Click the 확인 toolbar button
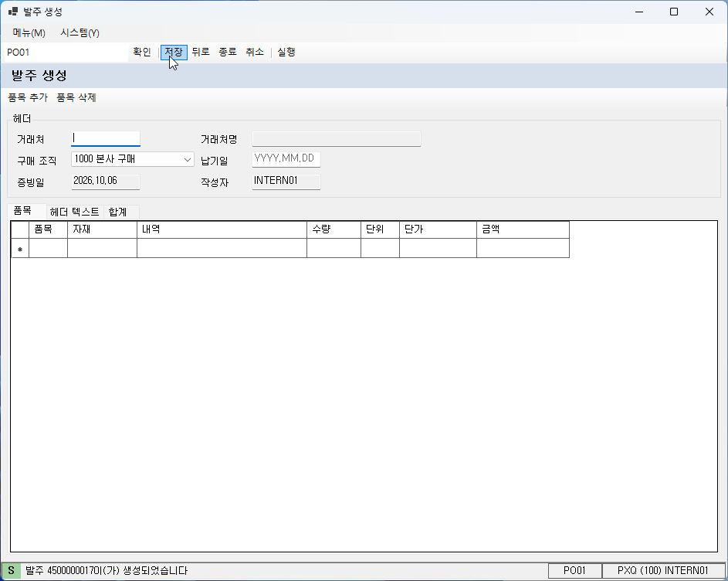Screen dimensions: 728x581 (141, 52)
